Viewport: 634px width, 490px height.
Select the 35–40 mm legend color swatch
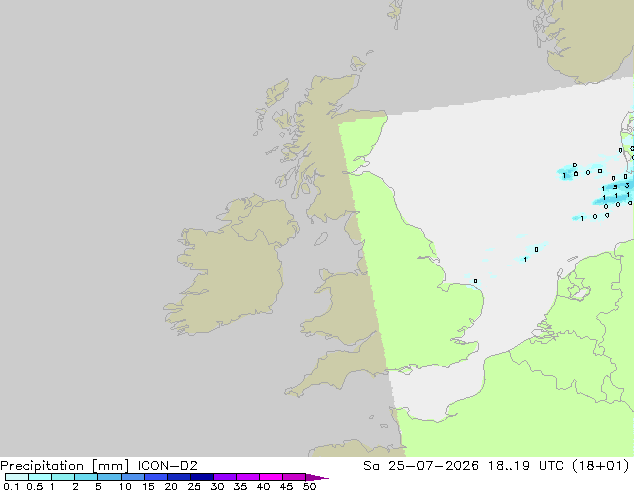click(x=248, y=477)
